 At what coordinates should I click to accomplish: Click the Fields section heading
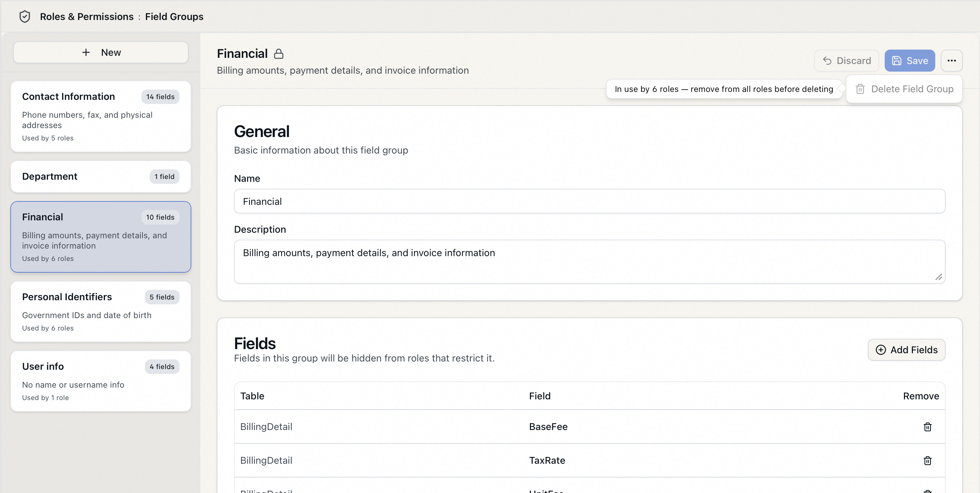(255, 343)
